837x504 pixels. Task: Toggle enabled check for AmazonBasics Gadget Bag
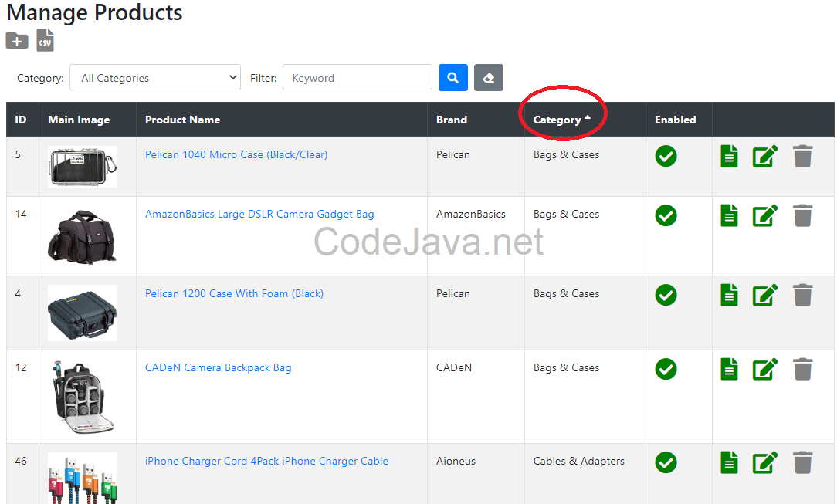coord(666,215)
